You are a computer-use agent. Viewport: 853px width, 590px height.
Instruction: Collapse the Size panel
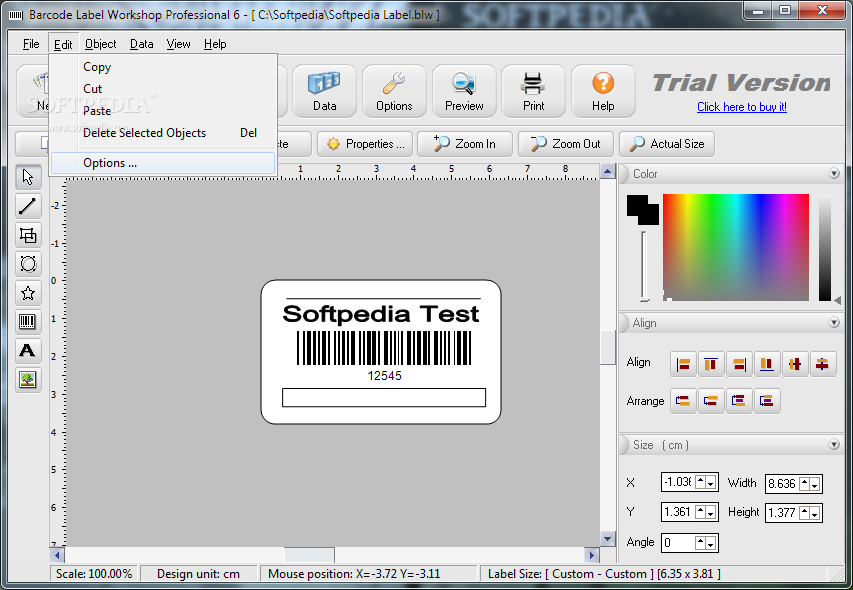coord(833,444)
